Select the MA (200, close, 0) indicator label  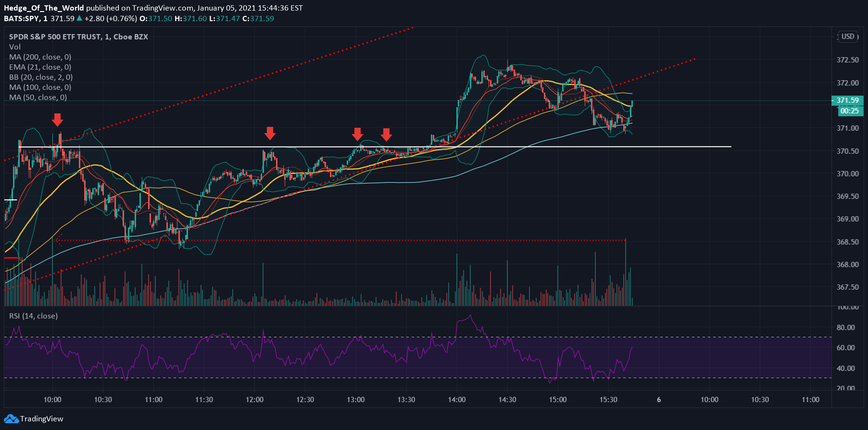[40, 57]
